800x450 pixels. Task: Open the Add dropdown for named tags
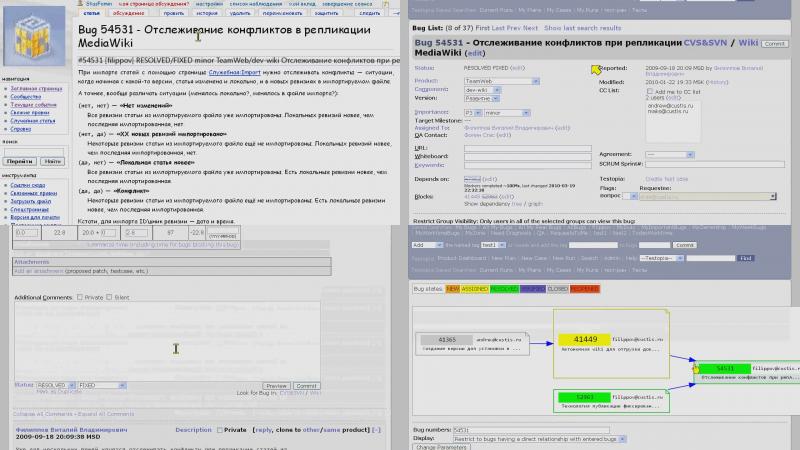coord(427,245)
